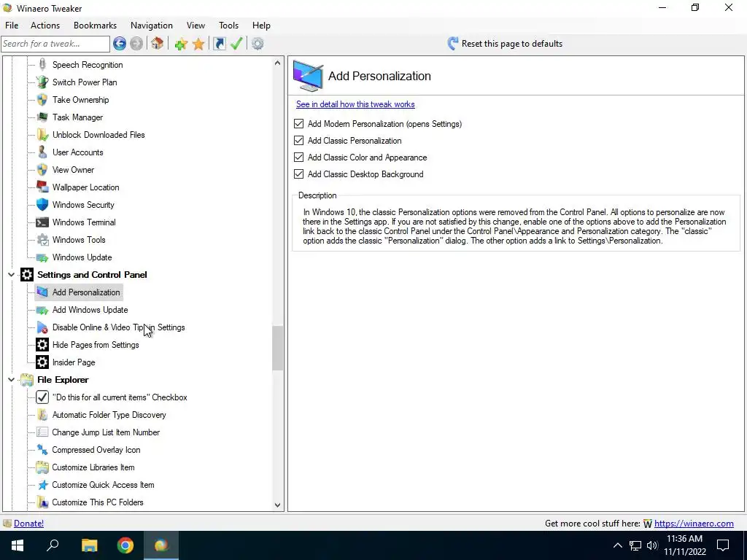This screenshot has width=747, height=560.
Task: Select "Do this for all current items" Checkbox item
Action: (x=120, y=397)
